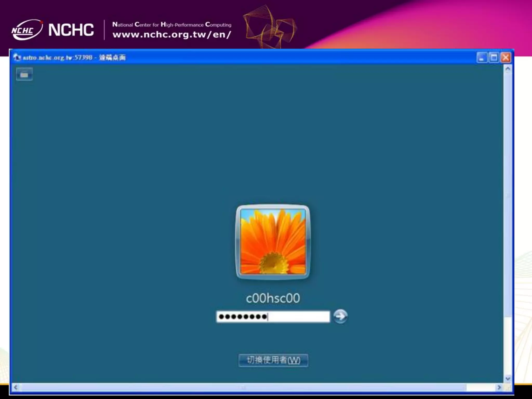The height and width of the screenshot is (399, 532).
Task: Click the NCHC oval logo in header
Action: click(26, 30)
